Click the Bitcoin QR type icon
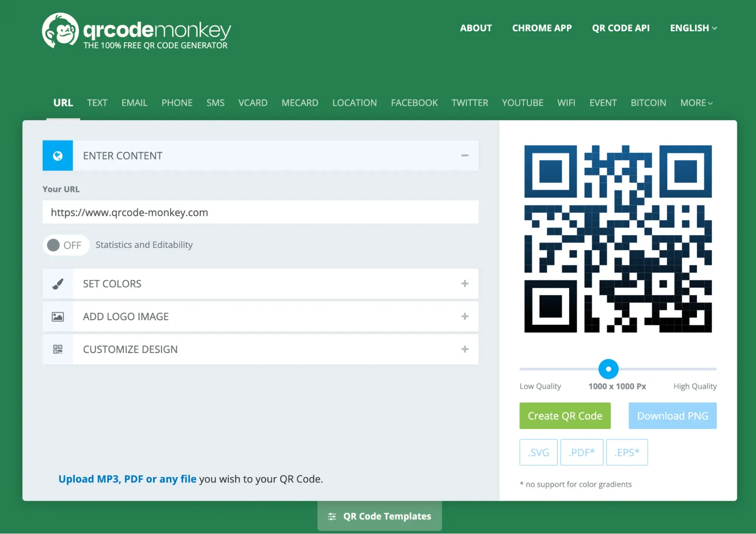 648,102
